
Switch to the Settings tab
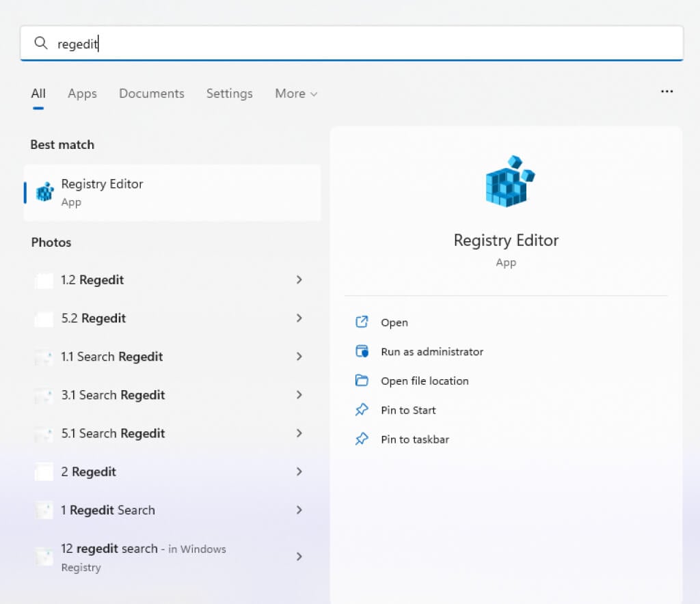click(230, 93)
